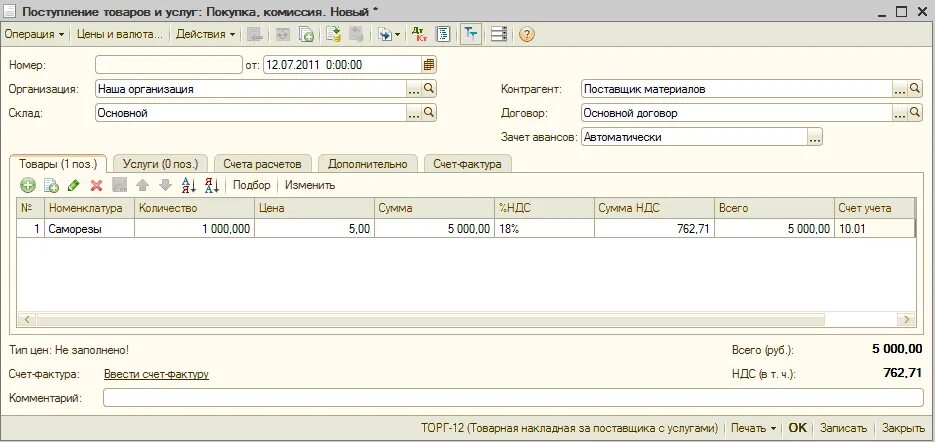Image resolution: width=935 pixels, height=442 pixels.
Task: Sort descending with Я-А icon
Action: pyautogui.click(x=212, y=186)
